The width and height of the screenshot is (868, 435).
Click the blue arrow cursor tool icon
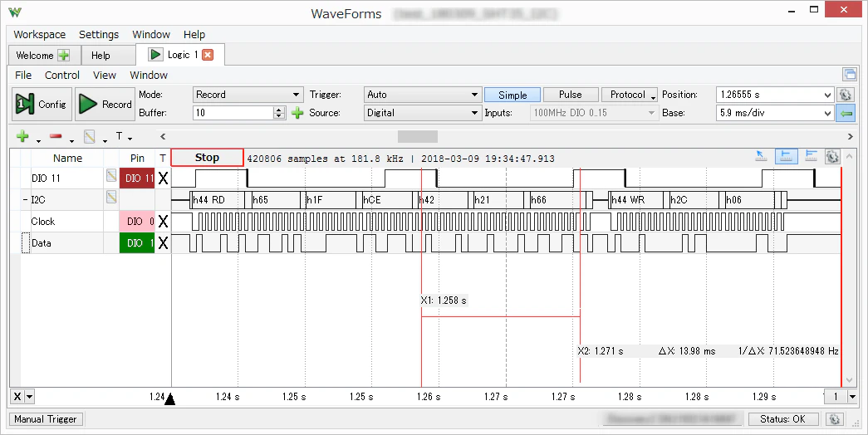[762, 157]
